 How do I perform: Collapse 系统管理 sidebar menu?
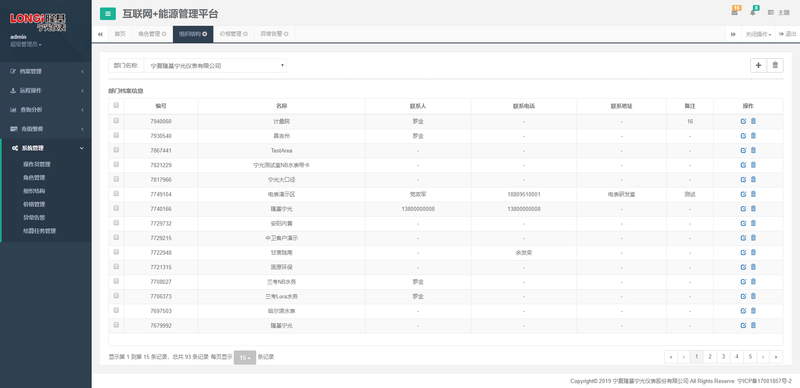pyautogui.click(x=46, y=148)
